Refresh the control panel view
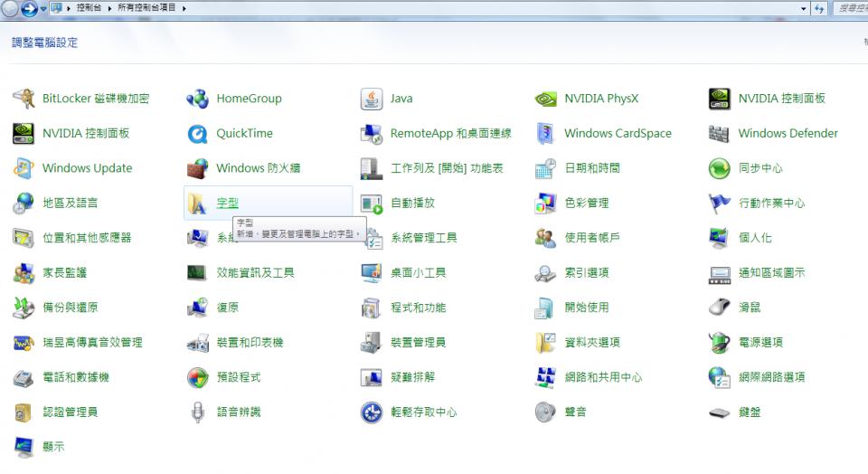 pos(819,8)
